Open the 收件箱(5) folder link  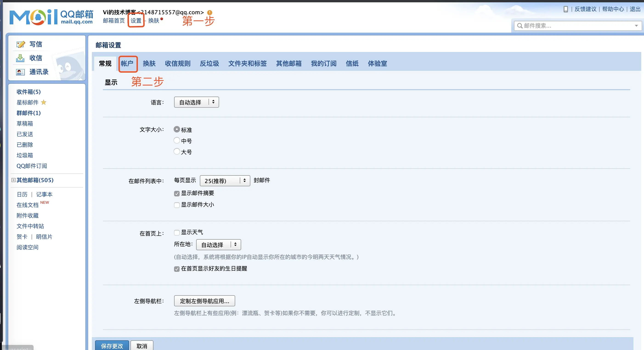[28, 92]
